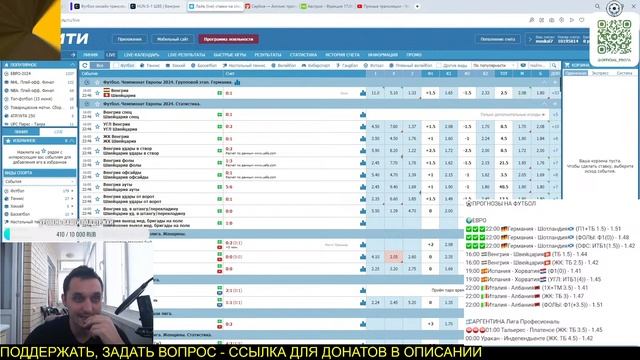Open the События dropdown under Виды спорта

pyautogui.click(x=39, y=181)
